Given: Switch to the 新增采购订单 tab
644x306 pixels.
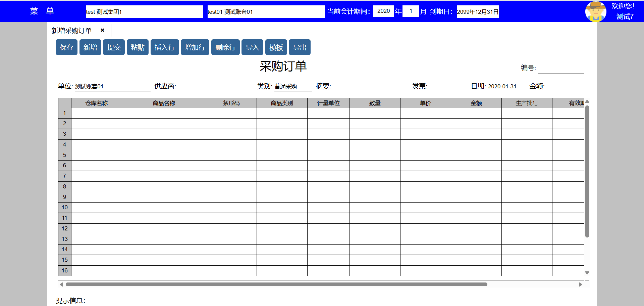Looking at the screenshot, I should tap(71, 31).
